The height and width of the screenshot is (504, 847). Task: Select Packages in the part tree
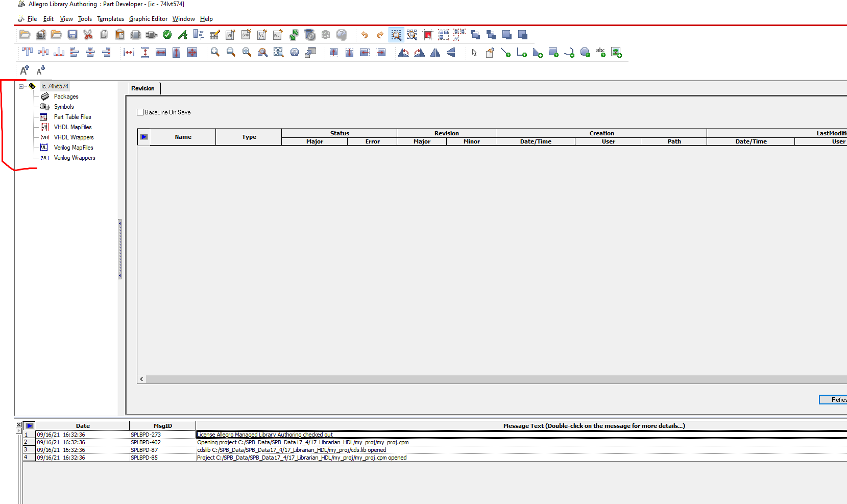(66, 97)
